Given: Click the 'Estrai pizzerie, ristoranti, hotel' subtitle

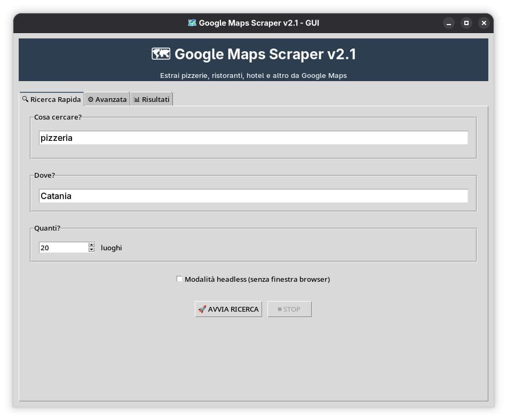Looking at the screenshot, I should pos(253,75).
